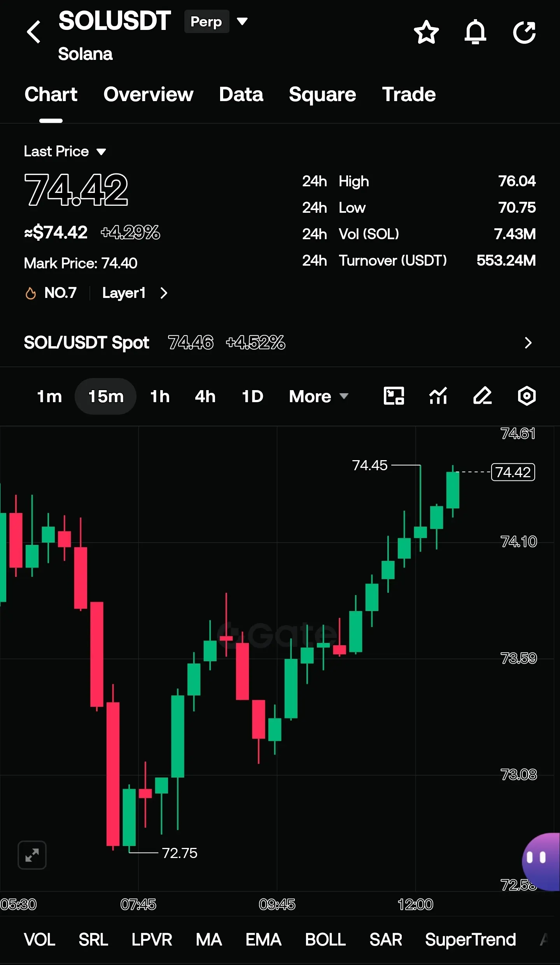
Task: Tap the 73.59 price axis label
Action: point(518,658)
